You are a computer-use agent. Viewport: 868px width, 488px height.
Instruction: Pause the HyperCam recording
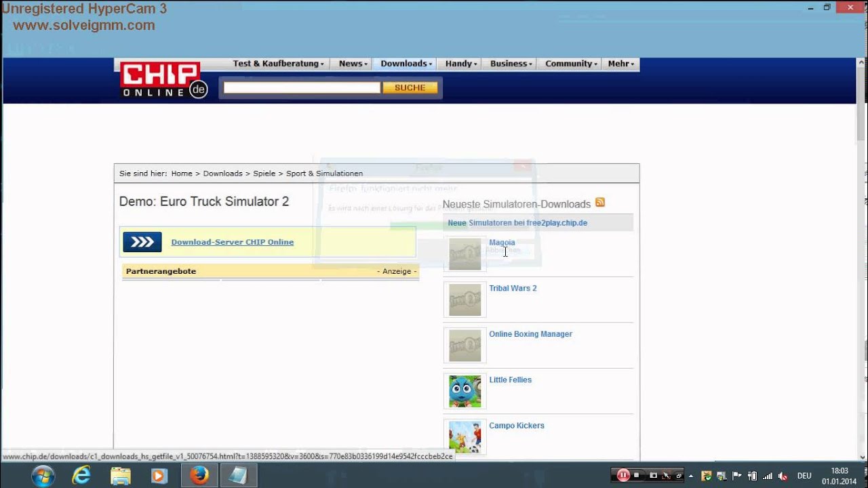pyautogui.click(x=623, y=476)
